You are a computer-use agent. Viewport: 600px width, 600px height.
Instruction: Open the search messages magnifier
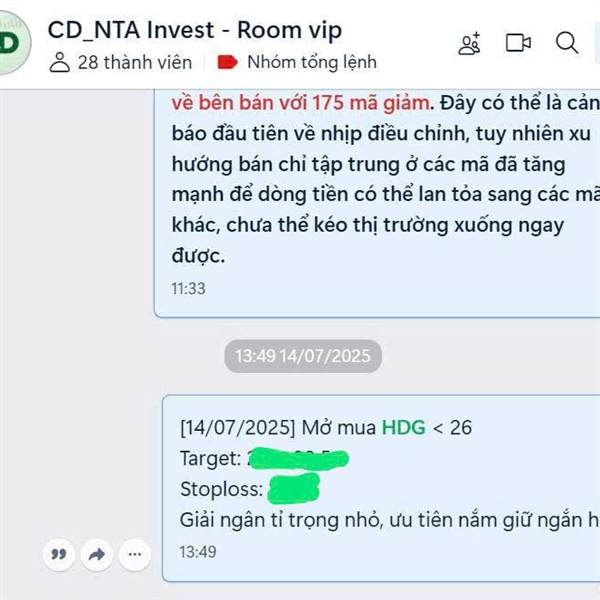point(567,42)
